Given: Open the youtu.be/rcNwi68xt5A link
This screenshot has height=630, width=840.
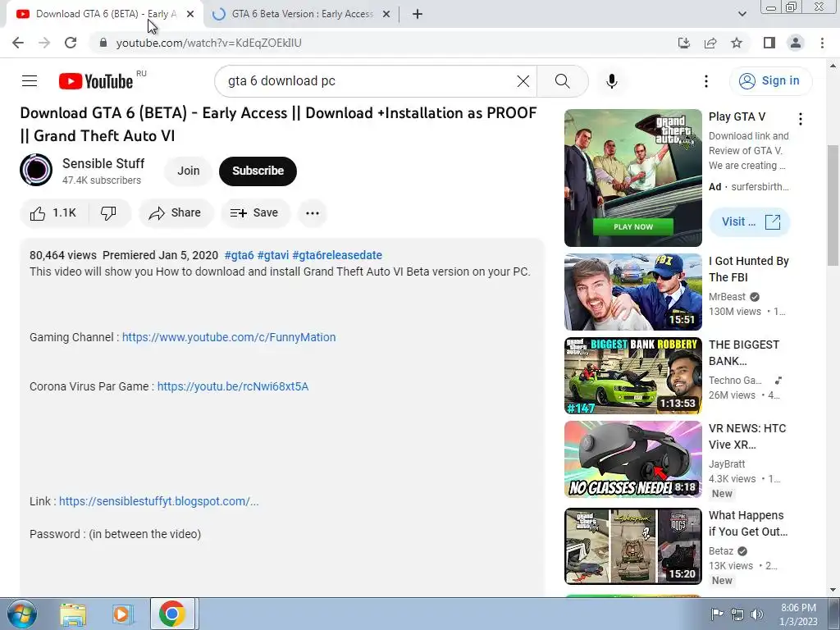Looking at the screenshot, I should pyautogui.click(x=233, y=387).
